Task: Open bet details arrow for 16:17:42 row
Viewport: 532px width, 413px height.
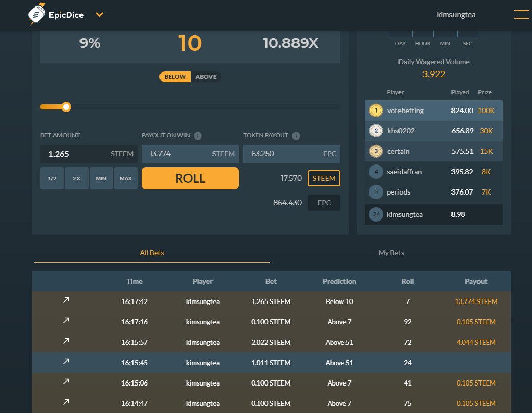Action: pos(66,300)
